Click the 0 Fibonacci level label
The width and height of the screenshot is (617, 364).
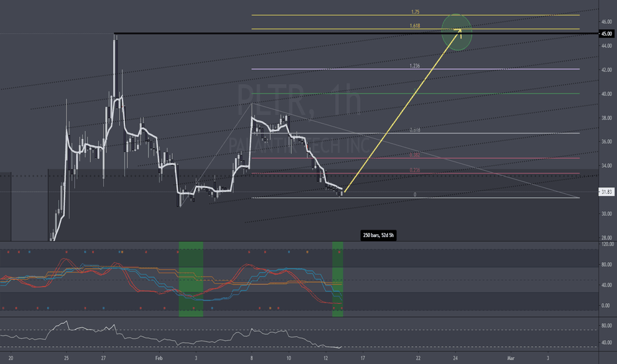pos(414,195)
